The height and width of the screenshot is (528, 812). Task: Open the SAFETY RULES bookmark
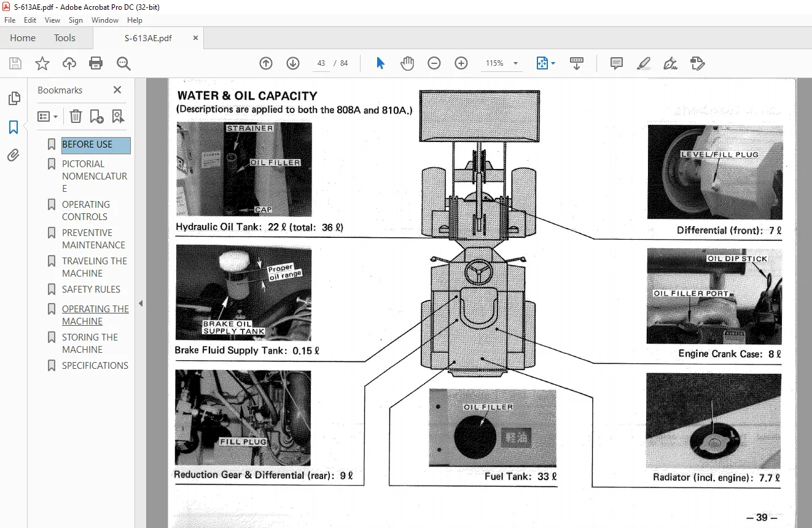[x=91, y=289]
